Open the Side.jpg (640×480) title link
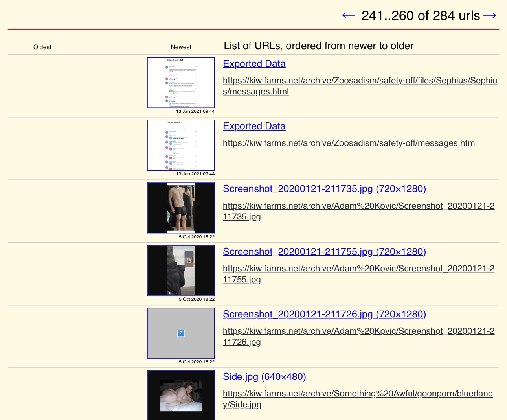The width and height of the screenshot is (507, 420). (x=264, y=377)
